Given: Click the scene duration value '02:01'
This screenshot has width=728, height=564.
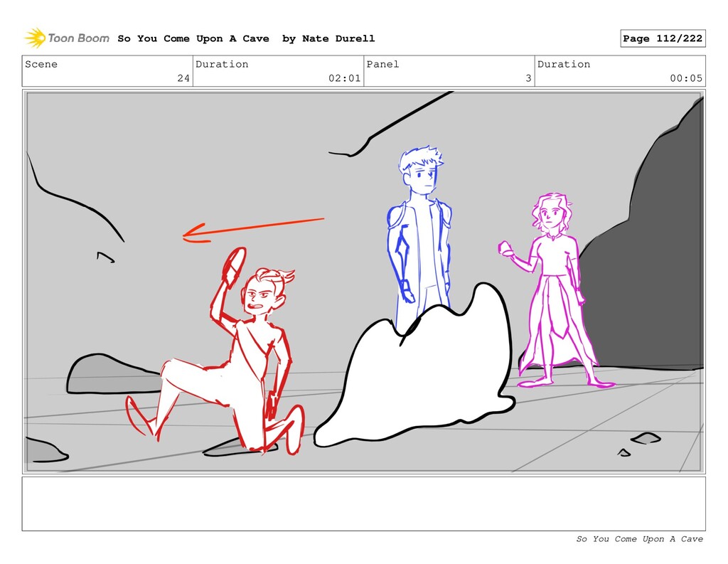Looking at the screenshot, I should [x=345, y=78].
